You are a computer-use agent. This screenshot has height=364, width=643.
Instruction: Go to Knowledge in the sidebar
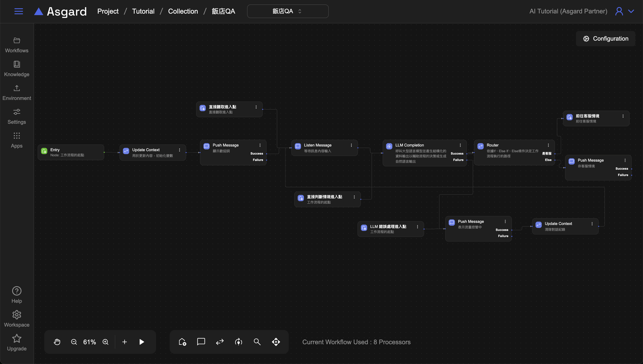point(17,68)
